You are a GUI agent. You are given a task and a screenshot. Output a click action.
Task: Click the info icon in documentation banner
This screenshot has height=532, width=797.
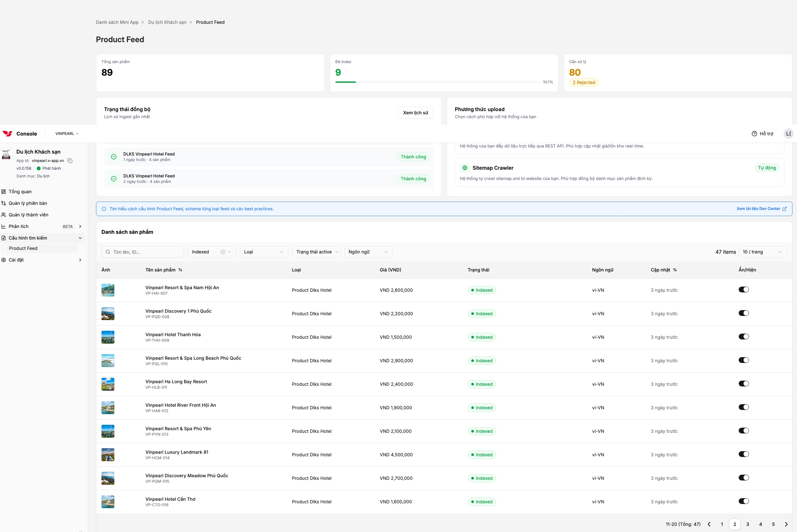[x=104, y=209]
